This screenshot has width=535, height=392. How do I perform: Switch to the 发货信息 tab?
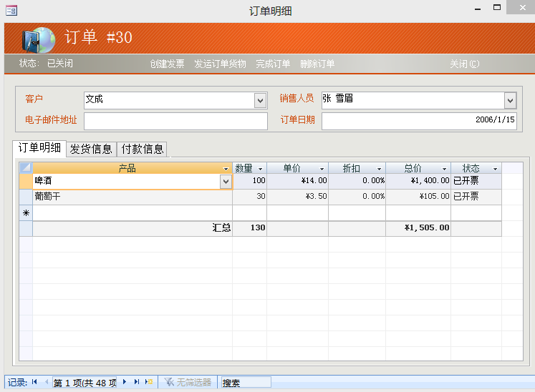(x=91, y=149)
